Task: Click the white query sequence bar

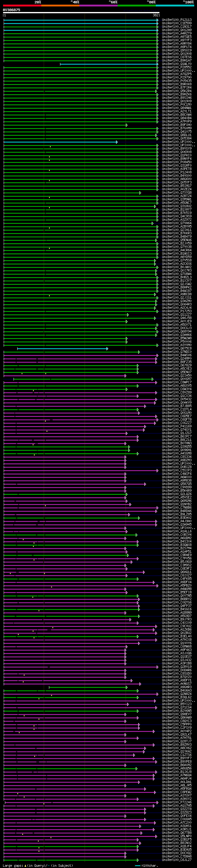Action: point(81,13)
